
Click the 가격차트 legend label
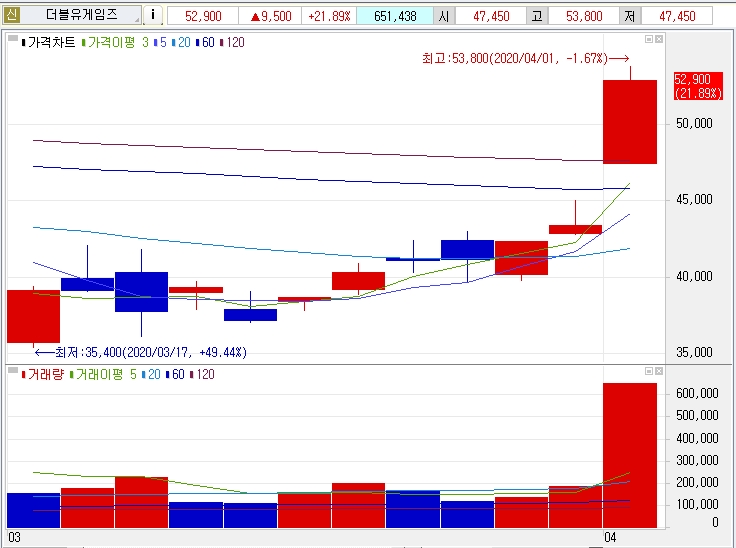[51, 42]
